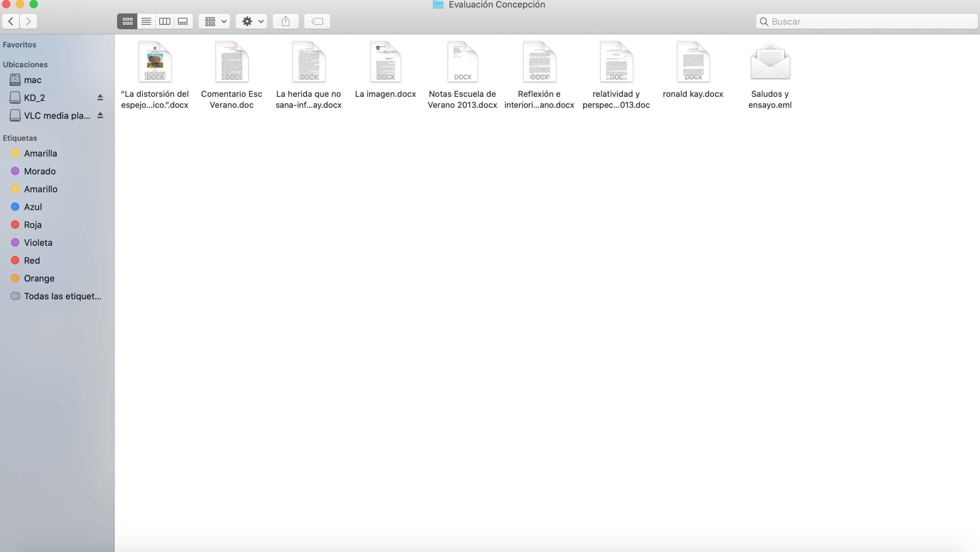This screenshot has height=552, width=980.
Task: Open the gear Action menu dropdown
Action: tap(252, 21)
